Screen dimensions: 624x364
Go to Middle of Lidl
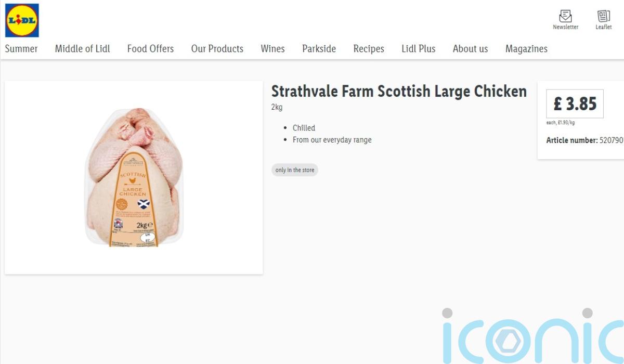click(83, 49)
